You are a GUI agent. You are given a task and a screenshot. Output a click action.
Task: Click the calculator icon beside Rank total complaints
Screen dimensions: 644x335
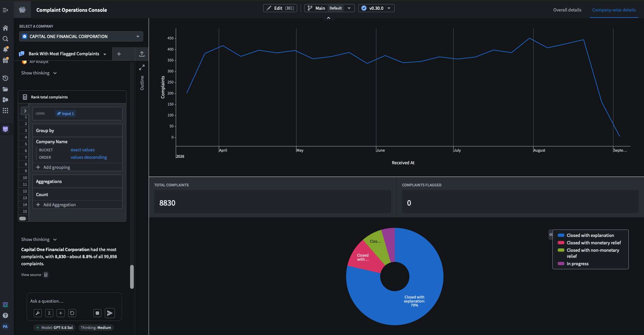click(x=25, y=97)
